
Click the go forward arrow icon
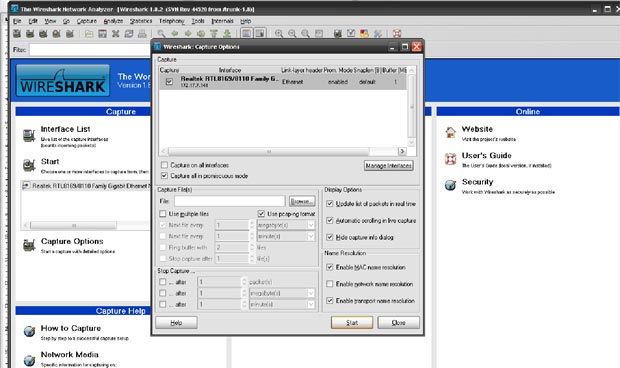pos(188,34)
